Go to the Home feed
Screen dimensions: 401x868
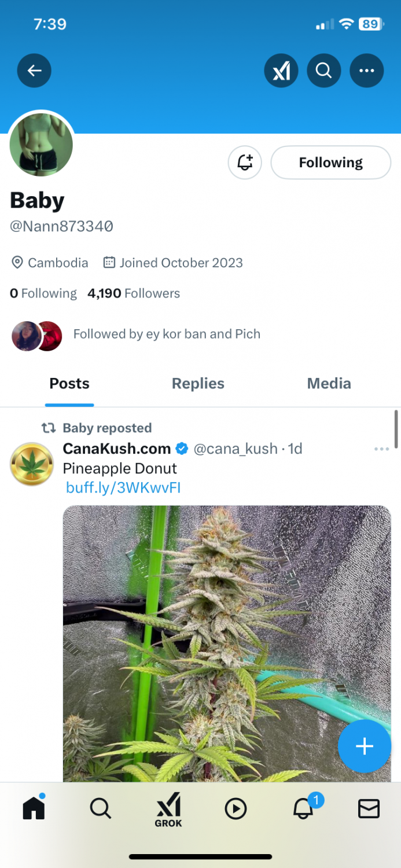coord(34,808)
